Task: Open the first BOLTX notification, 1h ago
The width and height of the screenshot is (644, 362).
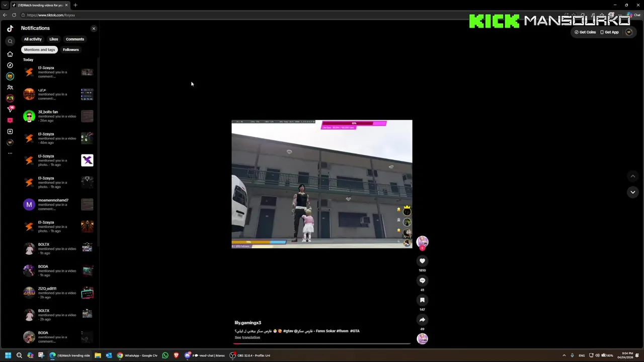Action: tap(58, 249)
